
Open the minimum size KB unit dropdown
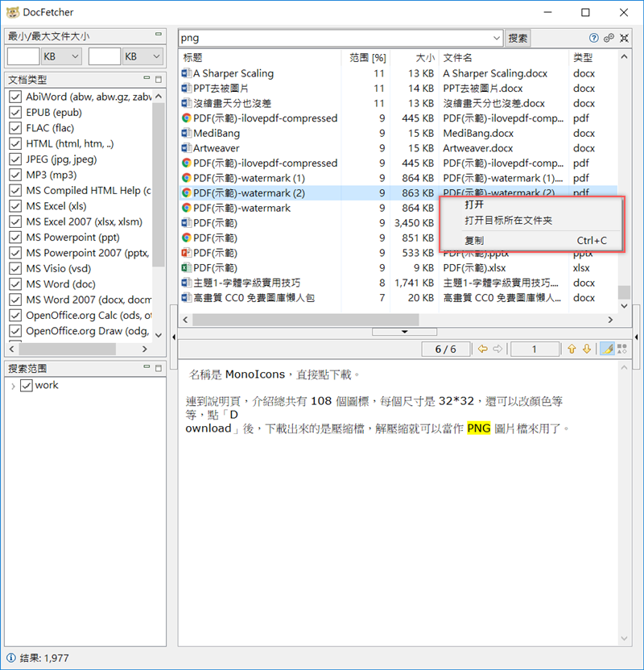point(61,56)
